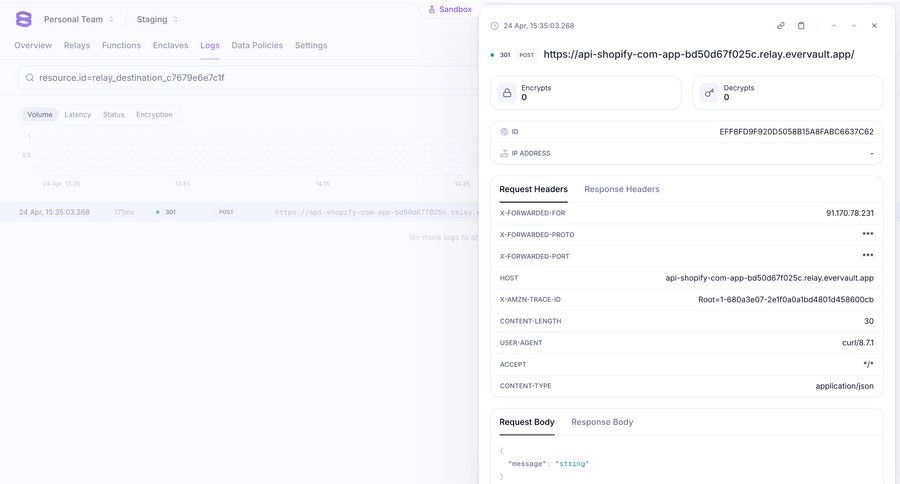Click the Sandbox user icon
900x484 pixels.
click(x=432, y=9)
